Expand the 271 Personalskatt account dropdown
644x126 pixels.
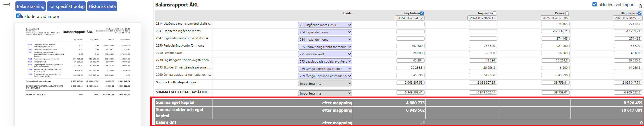[325, 54]
